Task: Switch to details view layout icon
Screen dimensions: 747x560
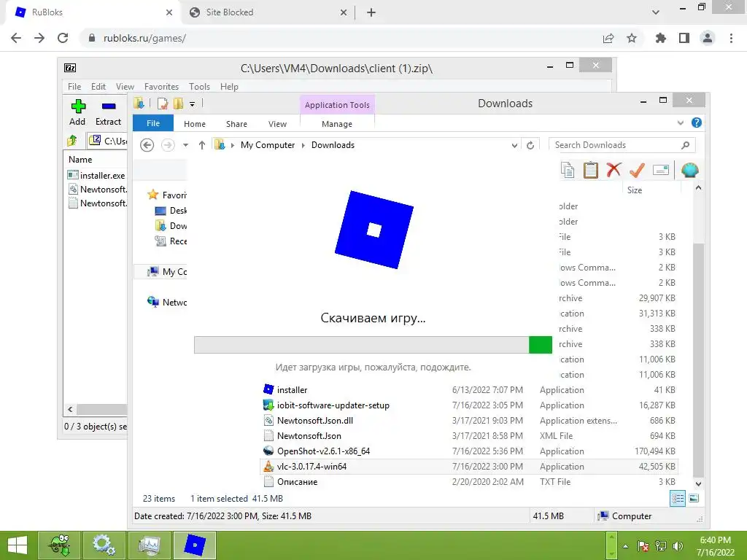Action: point(678,499)
